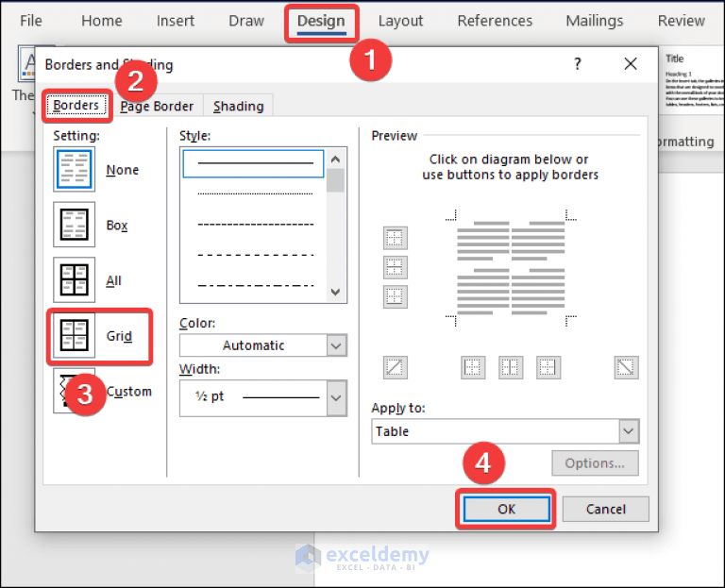Expand the Apply to dropdown showing Table
The image size is (725, 588).
[505, 431]
